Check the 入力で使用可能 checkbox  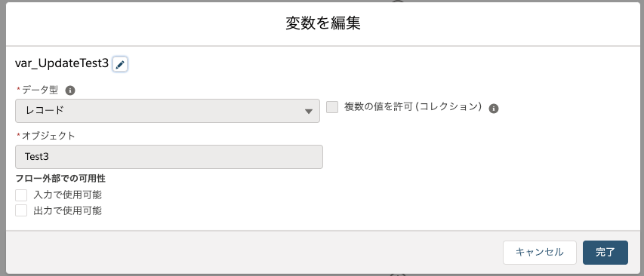click(21, 195)
